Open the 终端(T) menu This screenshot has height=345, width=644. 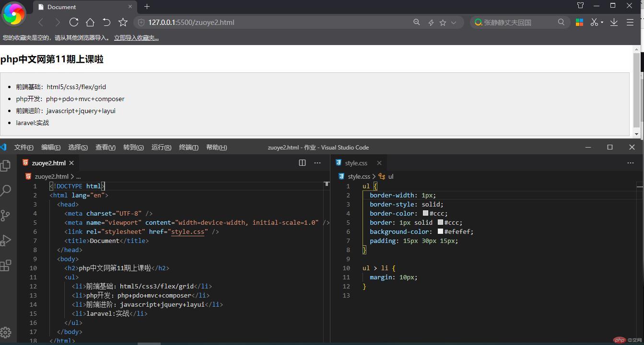(x=188, y=147)
